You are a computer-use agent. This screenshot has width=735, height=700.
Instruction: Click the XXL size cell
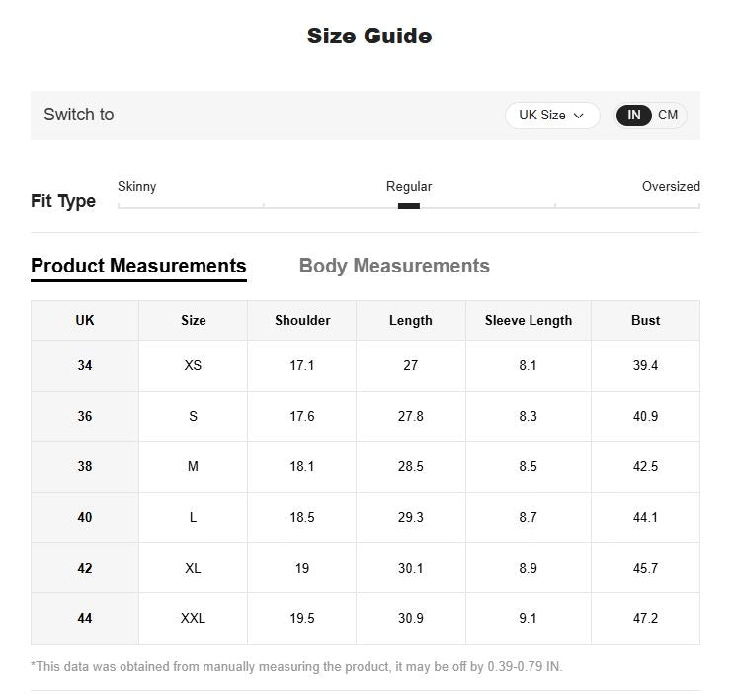193,618
